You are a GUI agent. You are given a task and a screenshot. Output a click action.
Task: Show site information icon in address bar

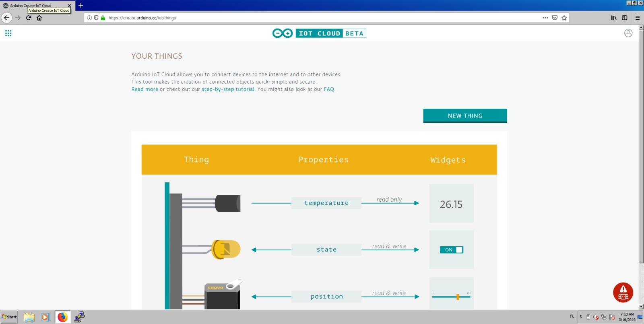(x=90, y=18)
